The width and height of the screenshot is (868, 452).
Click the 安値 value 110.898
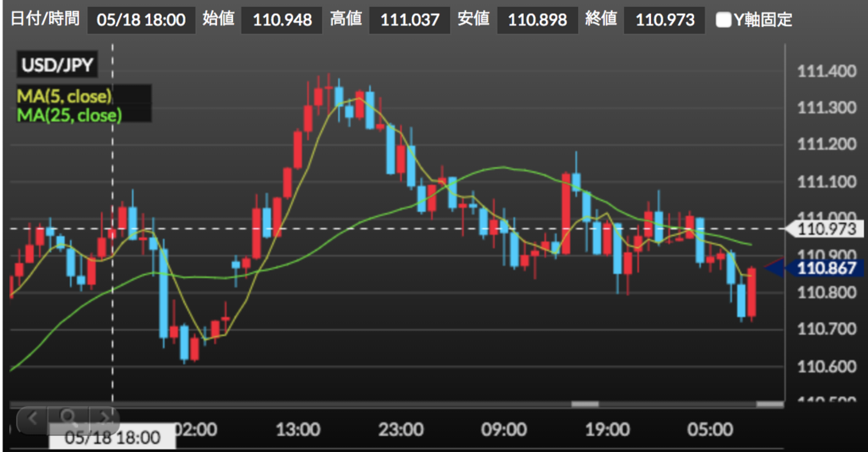pyautogui.click(x=537, y=20)
